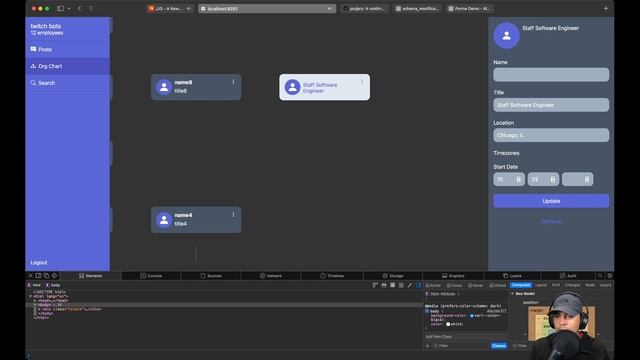Click the large profile avatar in details panel
The image size is (640, 360).
pyautogui.click(x=507, y=36)
